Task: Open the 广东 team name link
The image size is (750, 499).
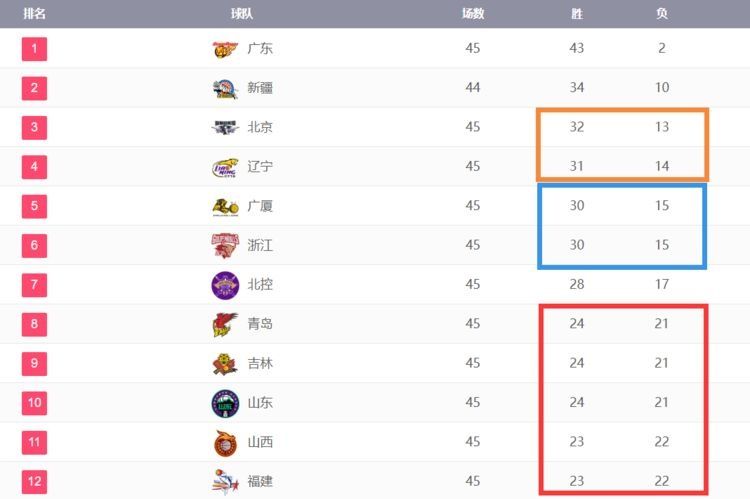Action: pos(260,49)
